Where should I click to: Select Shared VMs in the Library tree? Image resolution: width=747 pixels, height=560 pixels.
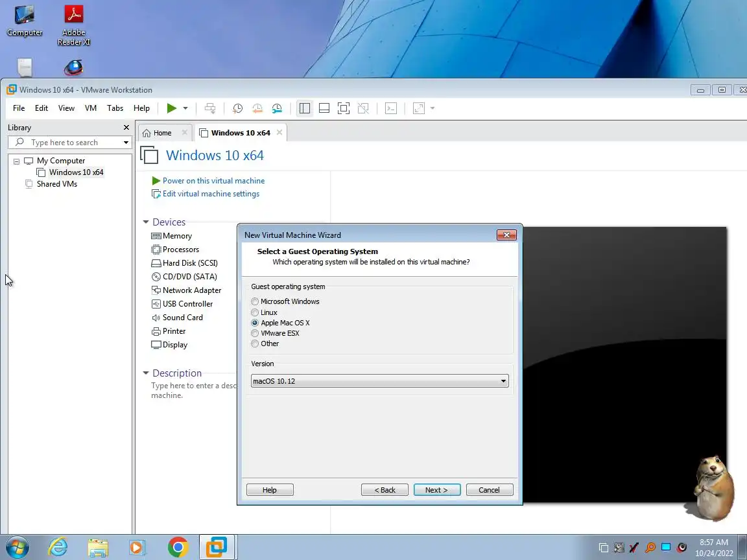[56, 184]
